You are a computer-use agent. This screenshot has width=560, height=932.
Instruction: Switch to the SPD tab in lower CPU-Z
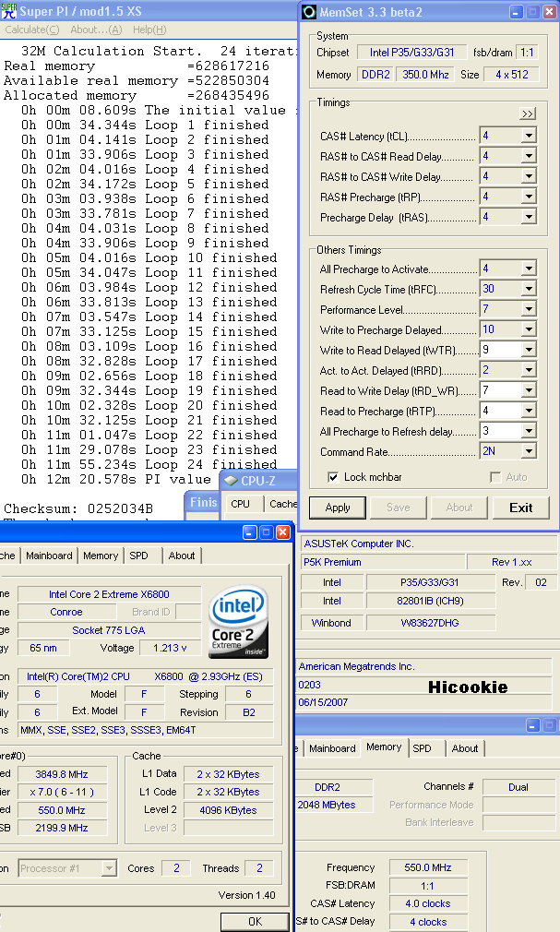(422, 748)
